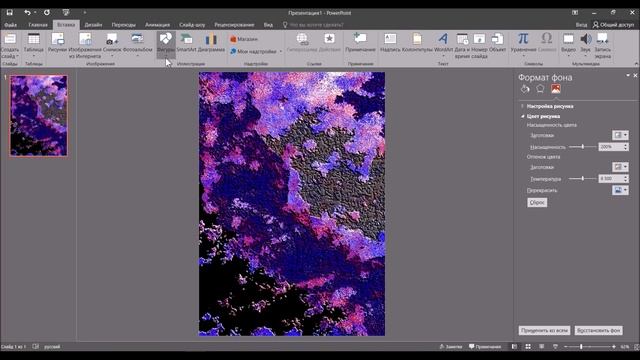
Task: Insert WordArt text
Action: [443, 45]
